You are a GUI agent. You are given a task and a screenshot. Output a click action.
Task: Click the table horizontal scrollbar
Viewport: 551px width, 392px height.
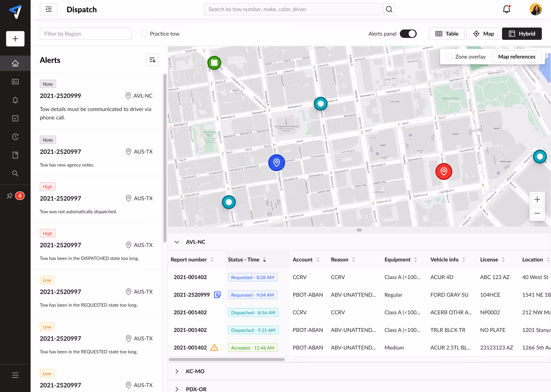227,359
